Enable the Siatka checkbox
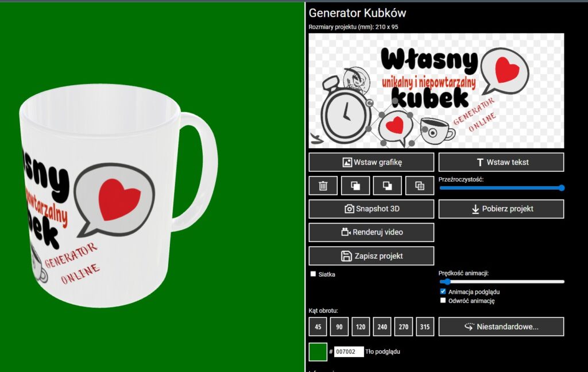The image size is (588, 372). coord(313,274)
